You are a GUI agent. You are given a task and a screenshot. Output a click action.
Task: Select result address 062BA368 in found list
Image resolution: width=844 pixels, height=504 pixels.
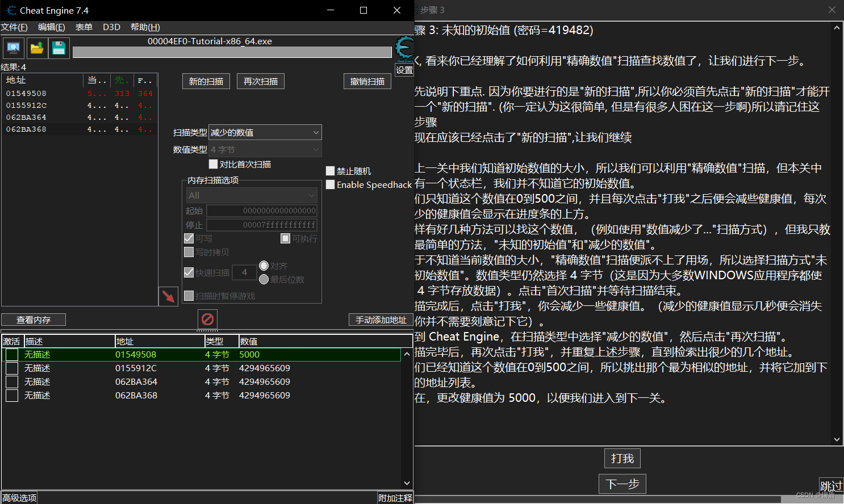click(x=26, y=129)
